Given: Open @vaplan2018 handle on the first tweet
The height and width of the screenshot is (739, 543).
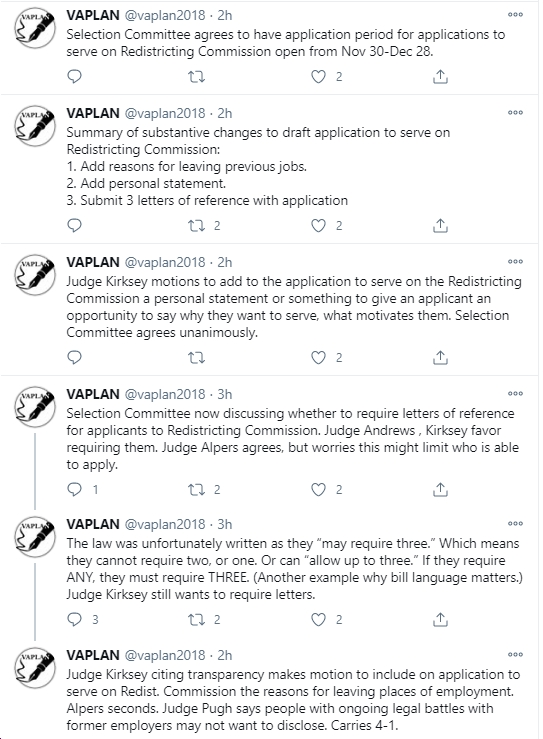Looking at the screenshot, I should point(165,16).
